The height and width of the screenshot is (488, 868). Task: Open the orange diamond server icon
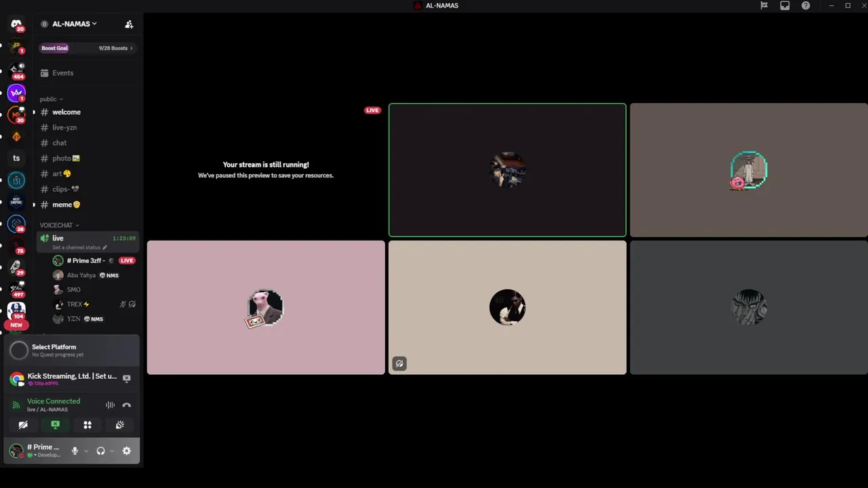[x=16, y=136]
